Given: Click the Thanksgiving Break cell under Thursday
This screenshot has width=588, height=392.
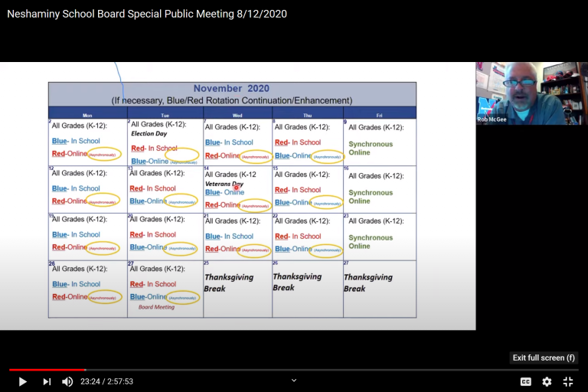Looking at the screenshot, I should tap(297, 282).
